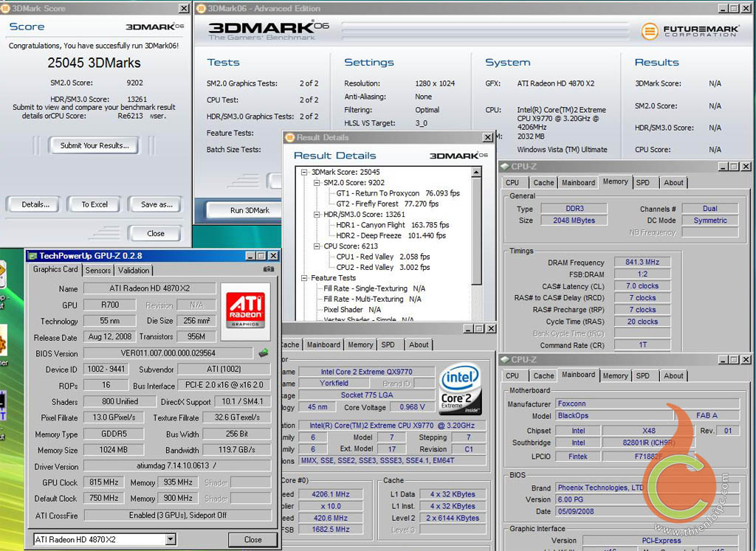Click the 3DMark06 Advanced Edition title icon
756x551 pixels.
click(201, 8)
